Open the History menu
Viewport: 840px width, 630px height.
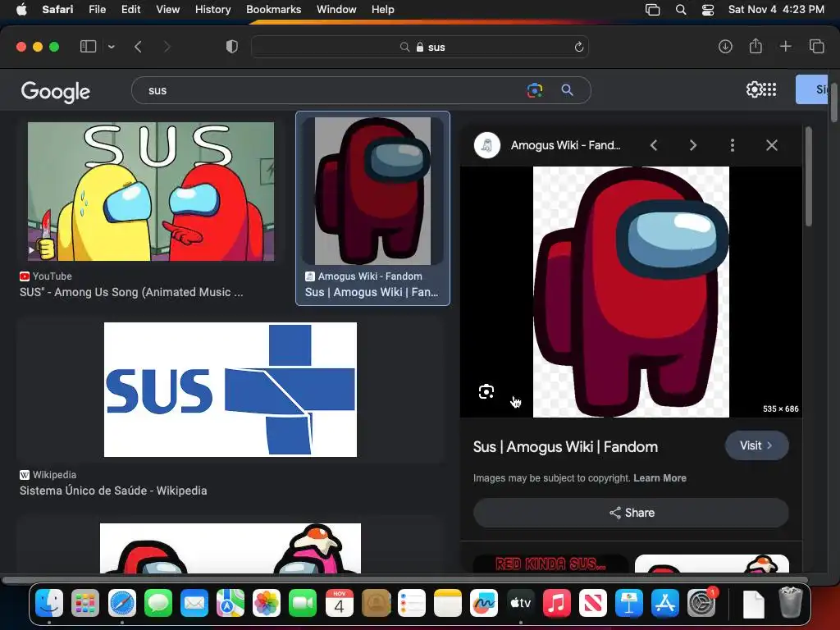[212, 9]
